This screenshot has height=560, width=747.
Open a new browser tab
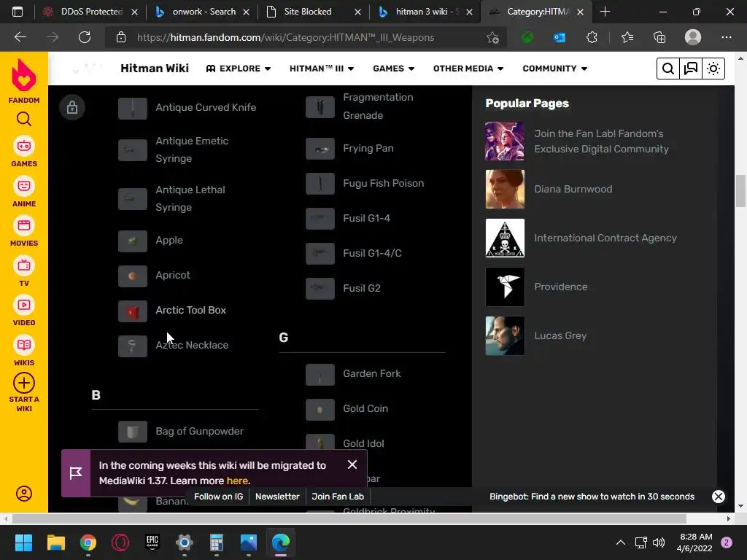coord(605,12)
